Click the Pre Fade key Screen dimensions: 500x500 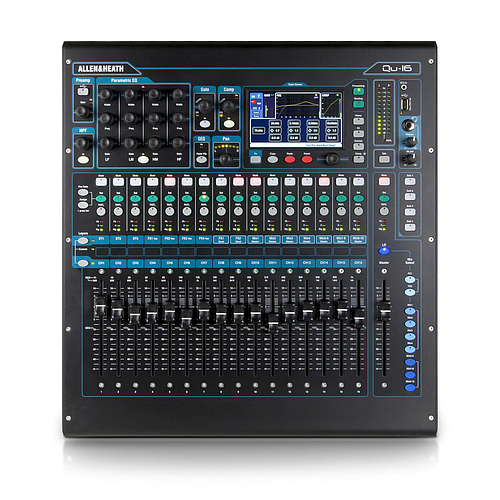pyautogui.click(x=83, y=192)
